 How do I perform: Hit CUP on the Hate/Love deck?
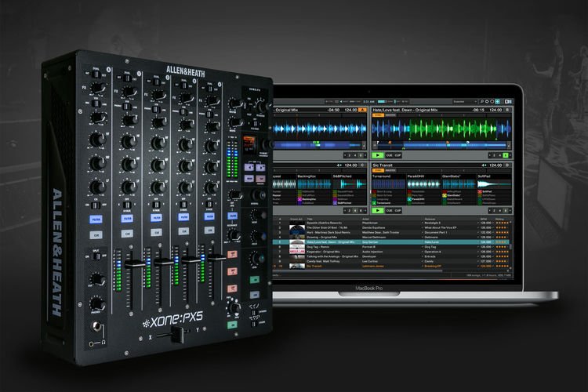397,155
